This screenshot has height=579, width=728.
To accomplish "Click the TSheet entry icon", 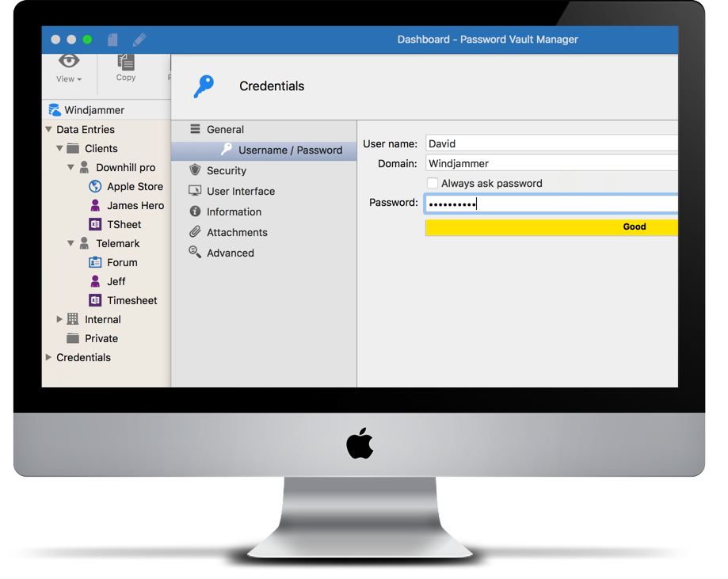I will coord(95,224).
